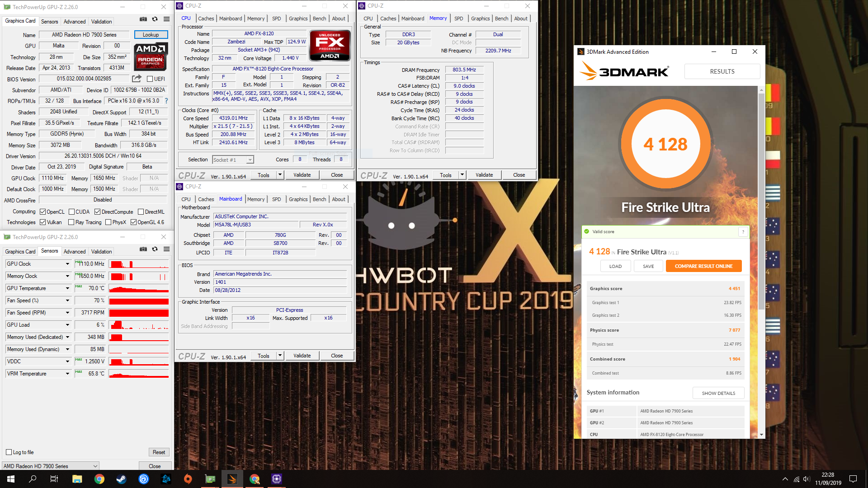The image size is (868, 488).
Task: Open the GPU Temperature sensor dropdown
Action: pos(67,288)
